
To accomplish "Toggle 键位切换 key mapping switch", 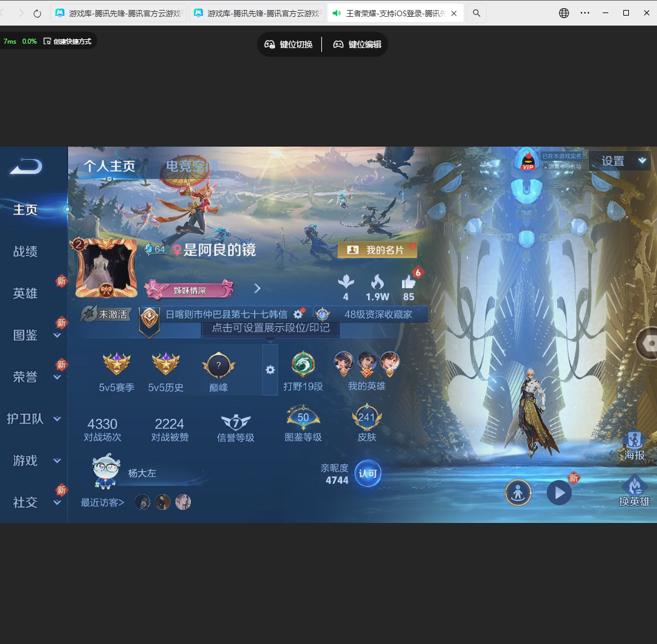I will tap(288, 44).
